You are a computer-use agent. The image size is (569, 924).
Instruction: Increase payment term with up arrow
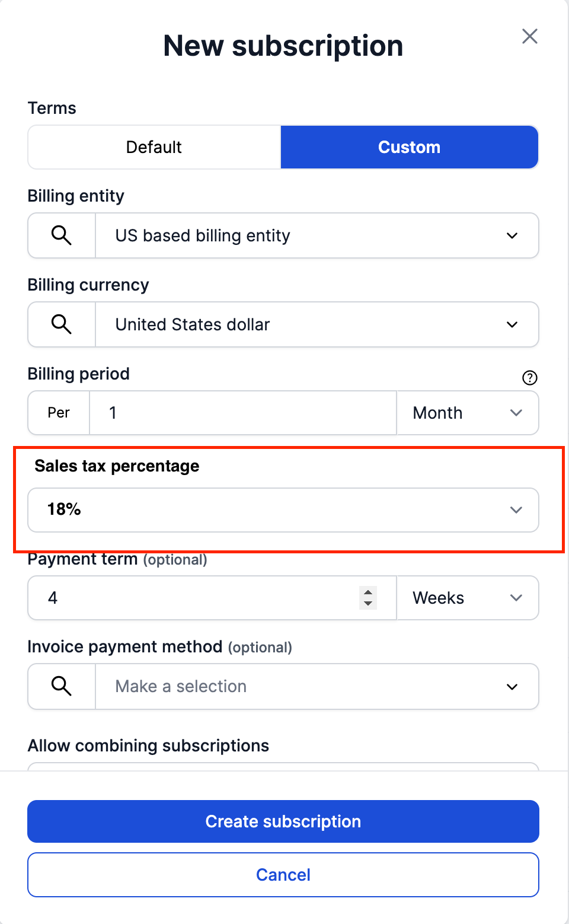click(x=368, y=592)
